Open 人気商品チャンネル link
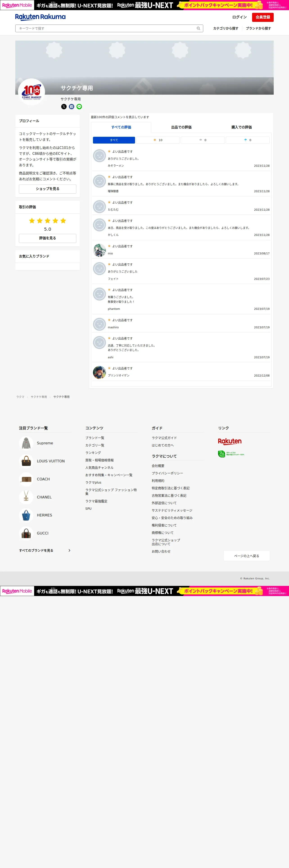The image size is (289, 868). (99, 468)
